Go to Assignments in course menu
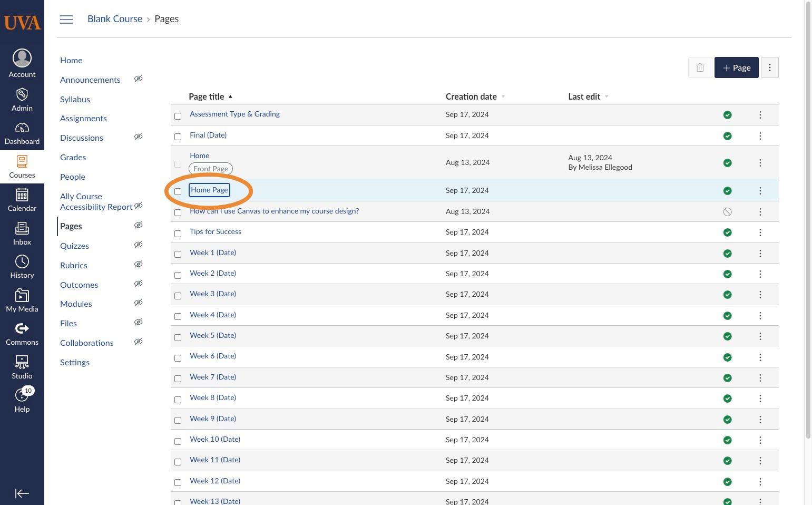The width and height of the screenshot is (812, 505). tap(83, 118)
